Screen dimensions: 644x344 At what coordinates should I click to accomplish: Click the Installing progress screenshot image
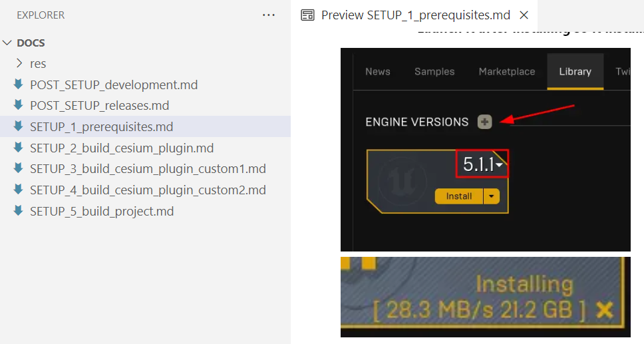[x=485, y=297]
